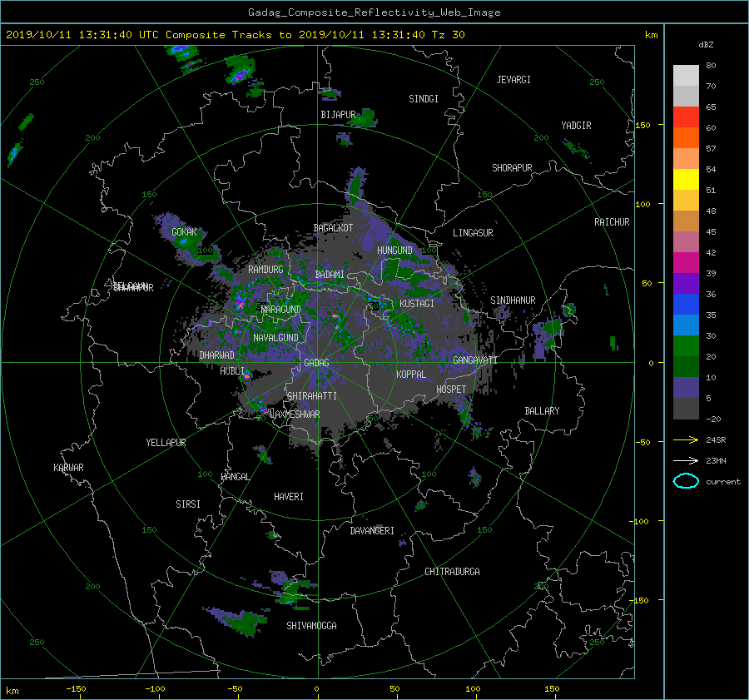
Task: Click the SIRSI city label
Action: (x=188, y=504)
